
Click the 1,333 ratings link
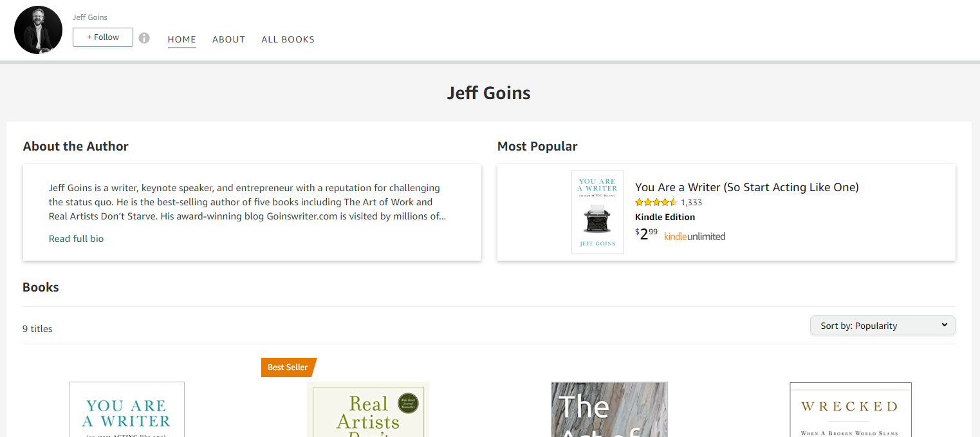coord(692,201)
